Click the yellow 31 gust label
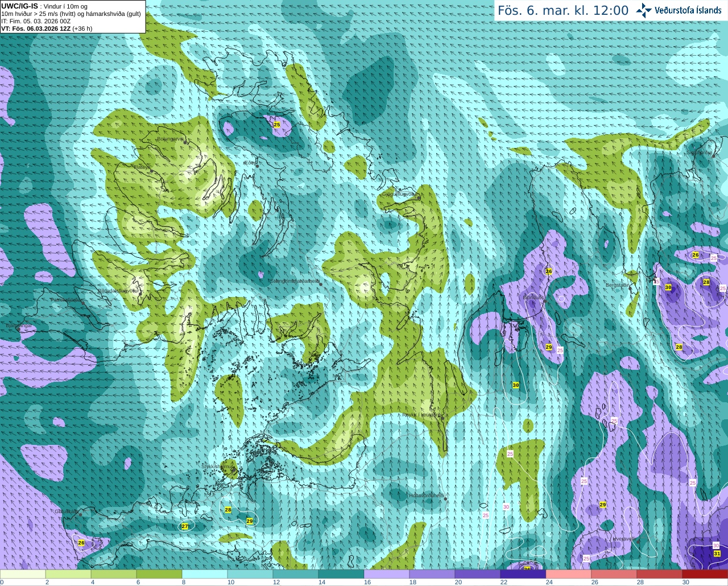 coord(717,554)
